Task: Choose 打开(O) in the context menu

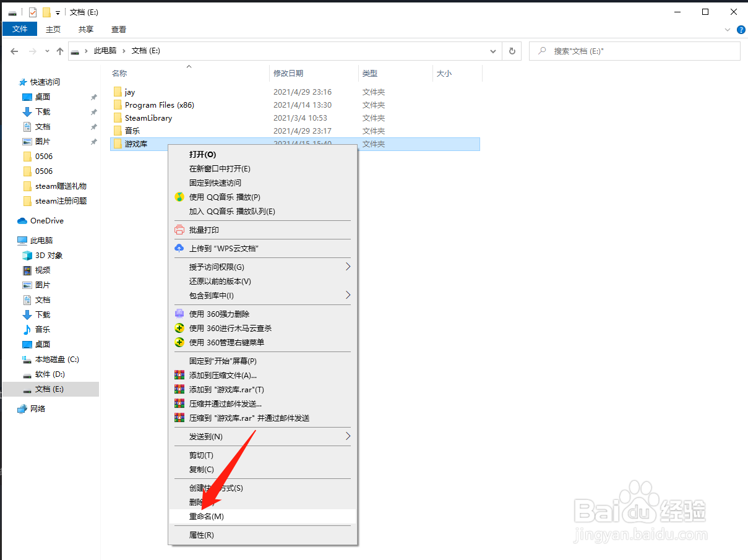Action: pyautogui.click(x=262, y=154)
